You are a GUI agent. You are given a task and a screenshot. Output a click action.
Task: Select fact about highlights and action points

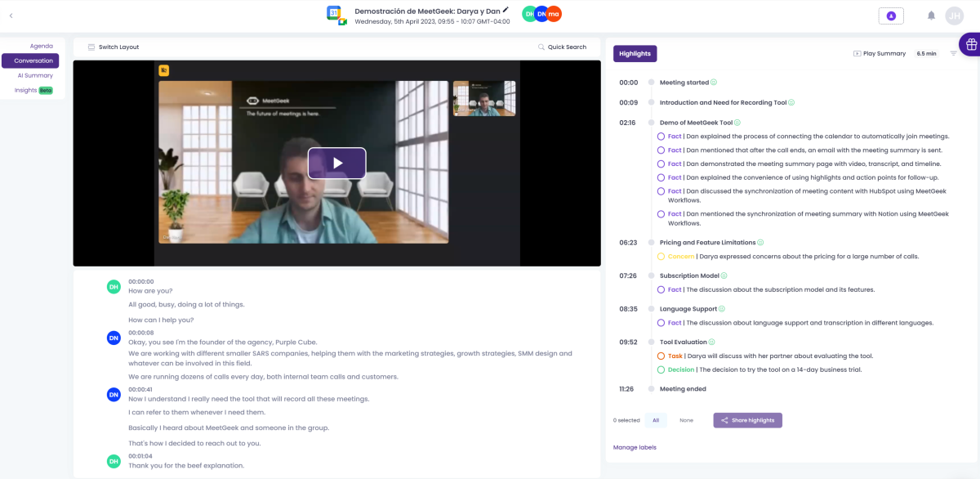click(x=661, y=177)
